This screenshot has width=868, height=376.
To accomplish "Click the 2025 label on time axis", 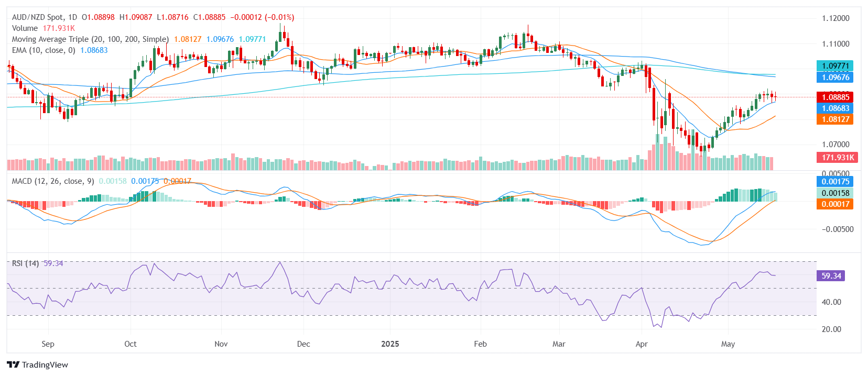I will (390, 344).
